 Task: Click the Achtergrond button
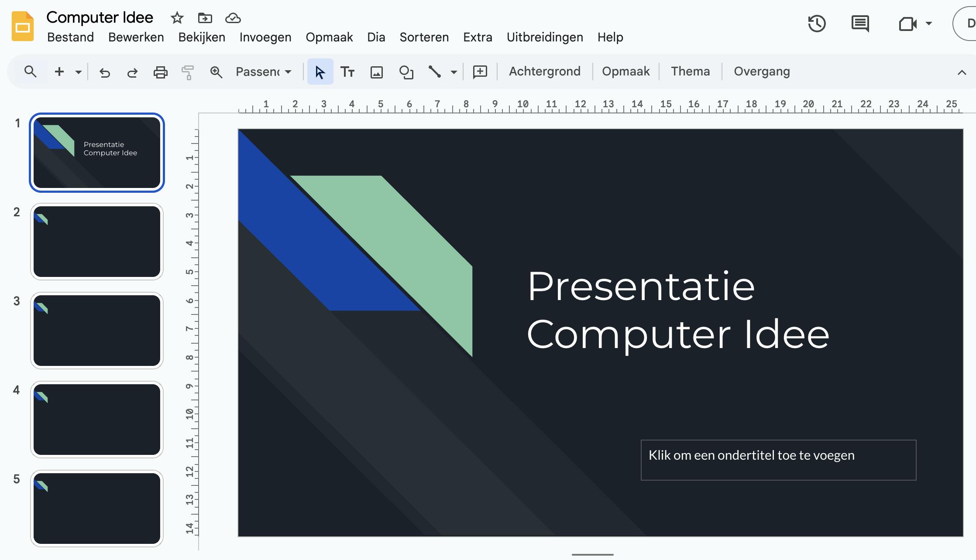point(544,72)
